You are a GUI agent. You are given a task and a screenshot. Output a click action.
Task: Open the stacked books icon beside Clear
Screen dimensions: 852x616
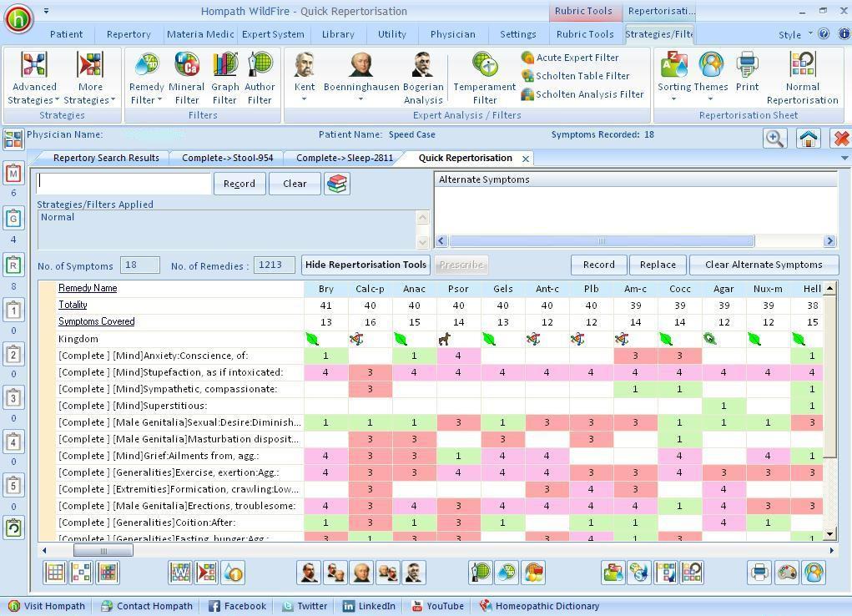(337, 184)
